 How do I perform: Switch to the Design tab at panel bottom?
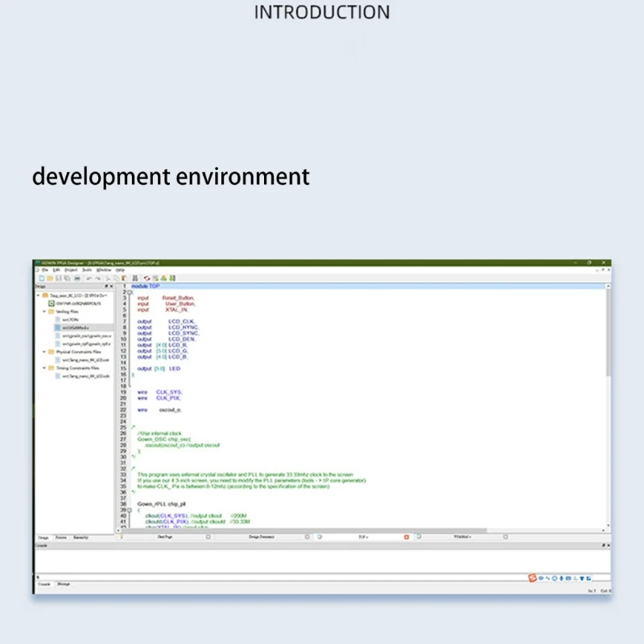pyautogui.click(x=43, y=537)
